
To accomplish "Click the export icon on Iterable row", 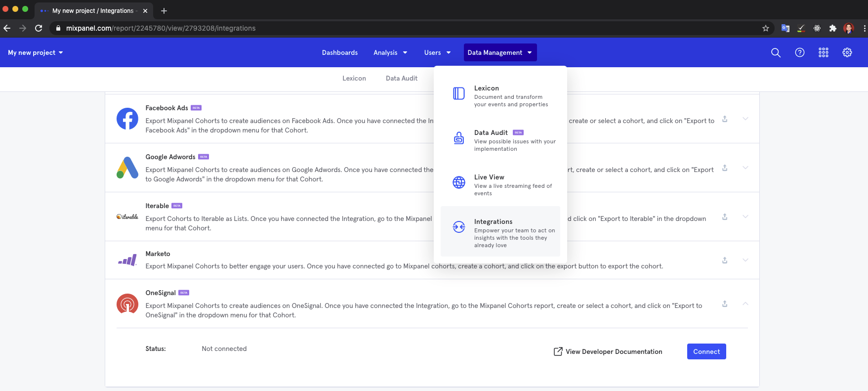I will click(x=725, y=217).
